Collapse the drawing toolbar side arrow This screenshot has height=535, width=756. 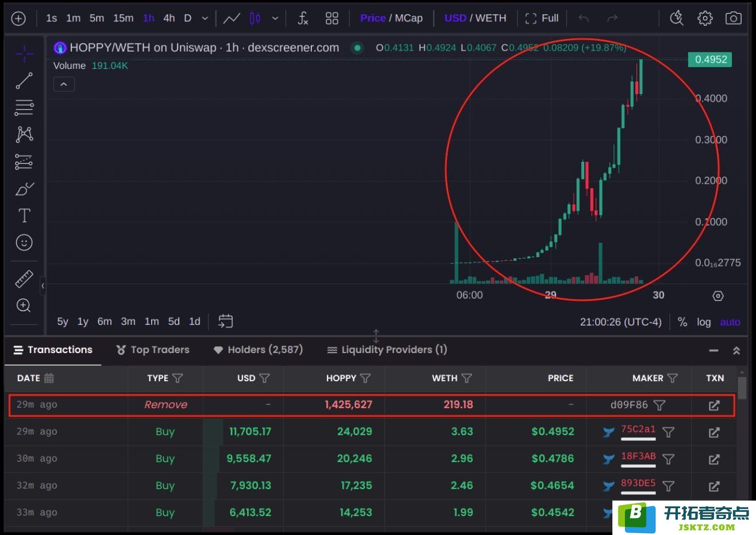pos(43,285)
